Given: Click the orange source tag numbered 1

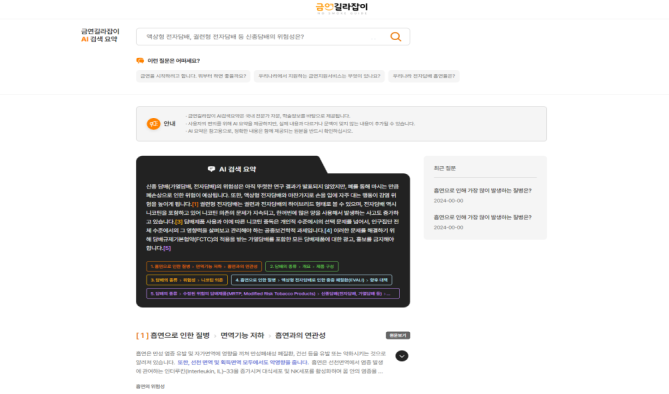Looking at the screenshot, I should (204, 266).
